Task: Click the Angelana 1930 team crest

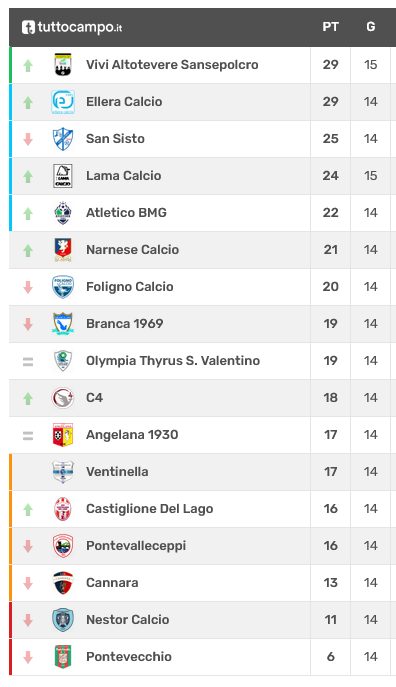Action: [x=63, y=435]
